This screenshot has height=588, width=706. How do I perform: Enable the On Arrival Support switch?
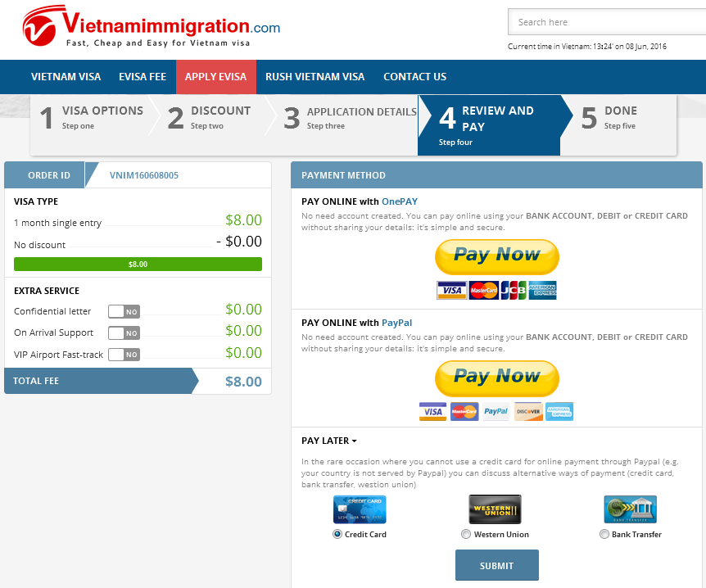(124, 333)
